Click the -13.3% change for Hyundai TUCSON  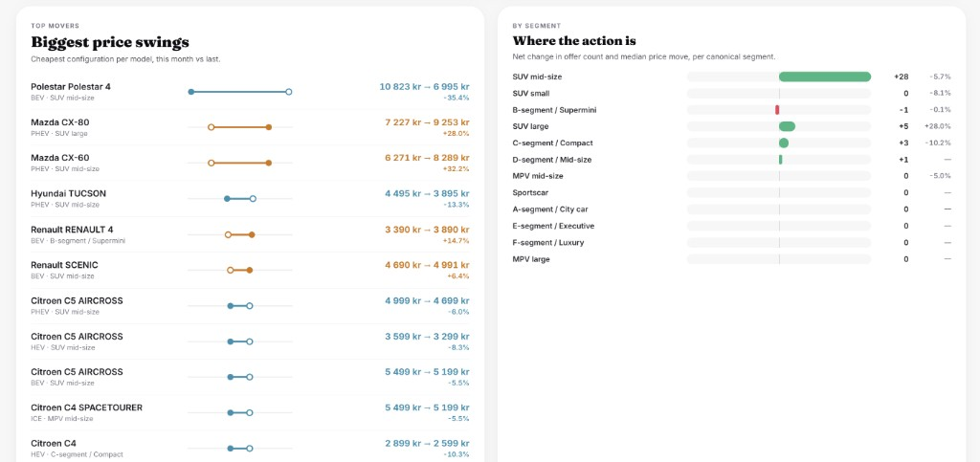[457, 205]
